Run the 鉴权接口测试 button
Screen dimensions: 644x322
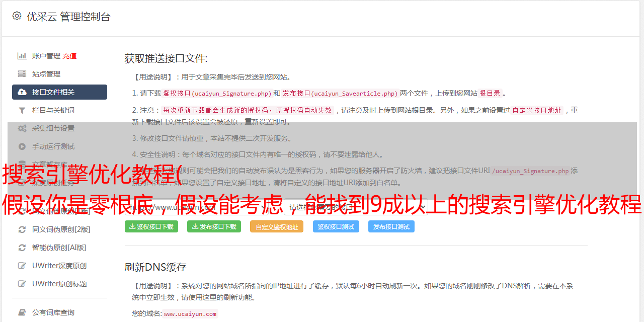pyautogui.click(x=336, y=226)
